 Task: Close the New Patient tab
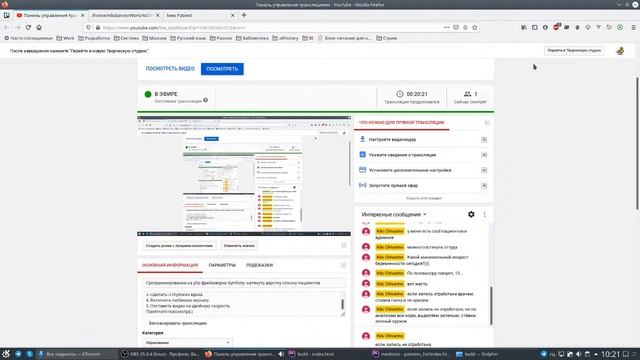[233, 15]
